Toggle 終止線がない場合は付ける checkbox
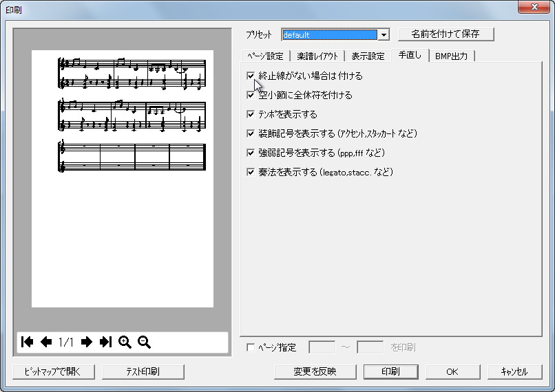 tap(251, 76)
